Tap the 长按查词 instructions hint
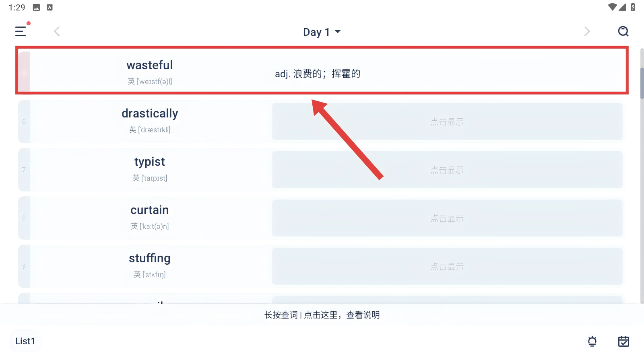Screen dimensions: 644x362 tap(322, 315)
